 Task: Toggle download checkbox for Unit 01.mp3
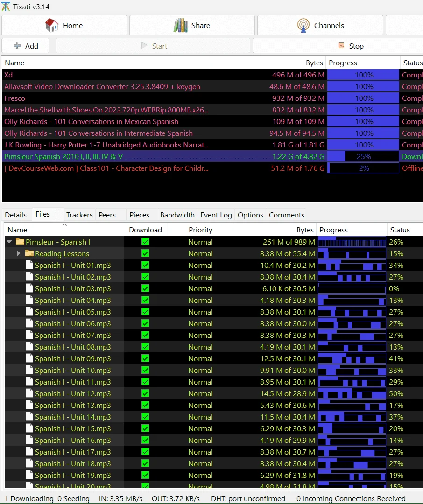pos(145,265)
